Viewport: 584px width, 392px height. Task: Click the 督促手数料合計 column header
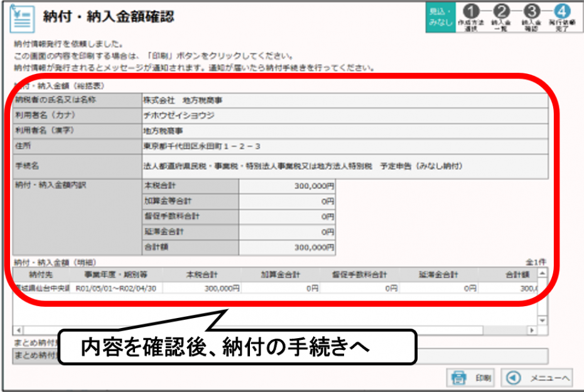coord(360,275)
